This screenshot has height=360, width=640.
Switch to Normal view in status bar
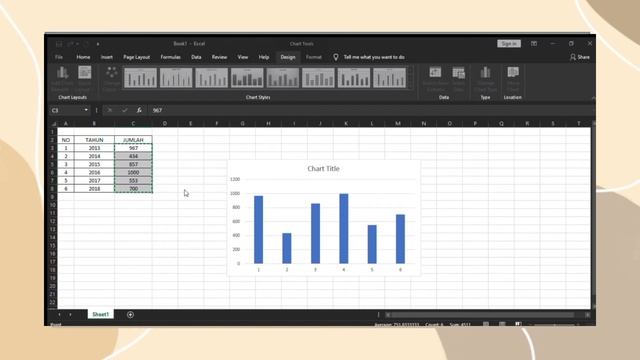(486, 324)
